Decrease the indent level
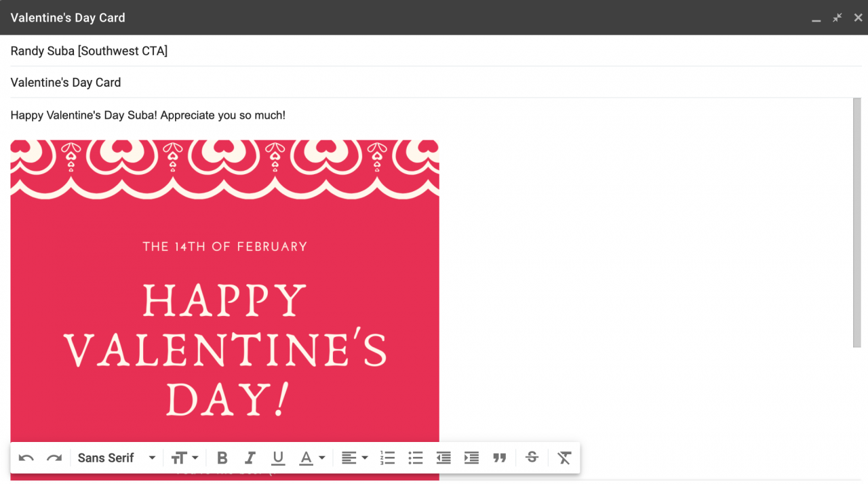Image resolution: width=868 pixels, height=484 pixels. tap(443, 458)
